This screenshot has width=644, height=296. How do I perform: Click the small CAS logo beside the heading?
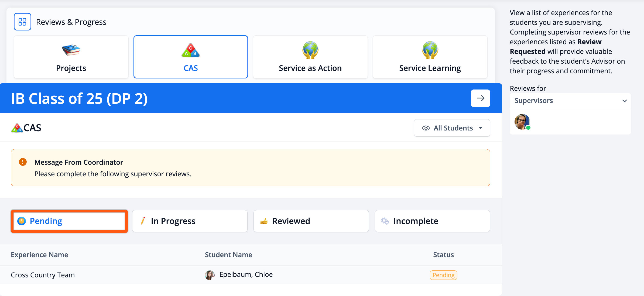(17, 128)
